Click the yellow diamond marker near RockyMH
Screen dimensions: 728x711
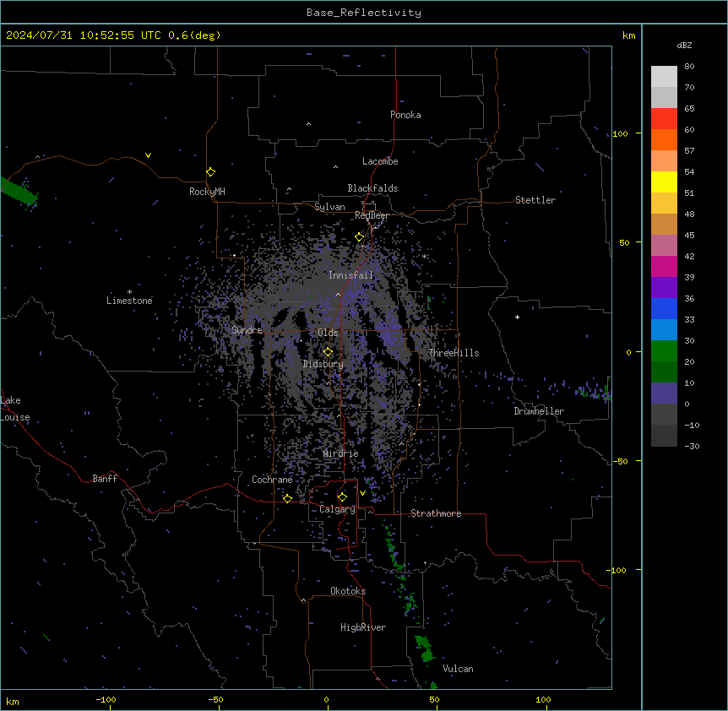(211, 172)
